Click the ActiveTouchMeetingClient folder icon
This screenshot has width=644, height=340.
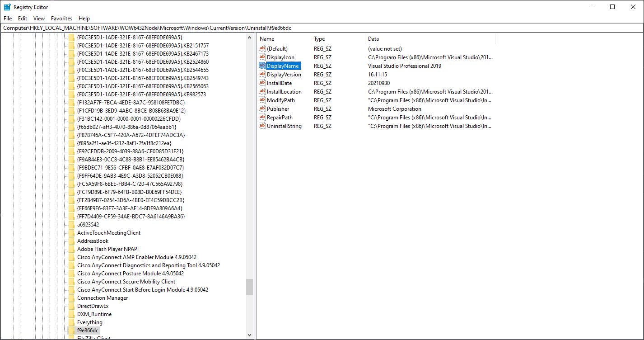71,233
